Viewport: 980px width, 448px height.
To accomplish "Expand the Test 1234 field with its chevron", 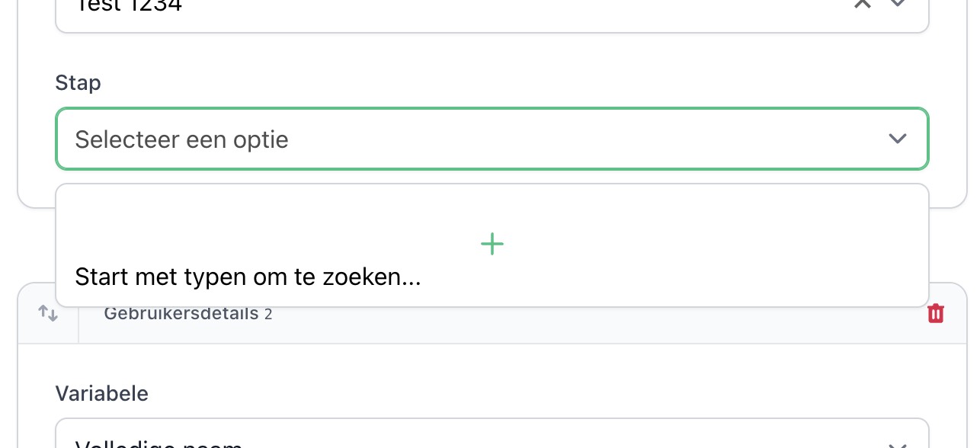I will pyautogui.click(x=897, y=4).
